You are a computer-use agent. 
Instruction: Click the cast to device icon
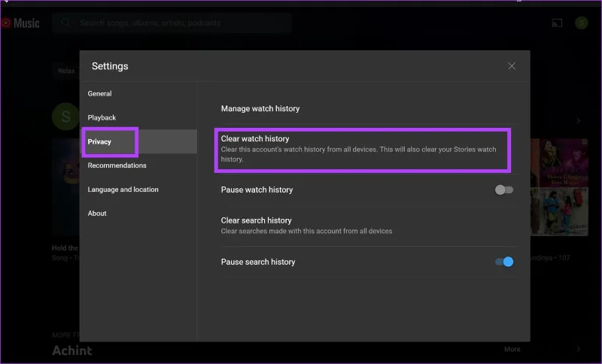coord(557,23)
